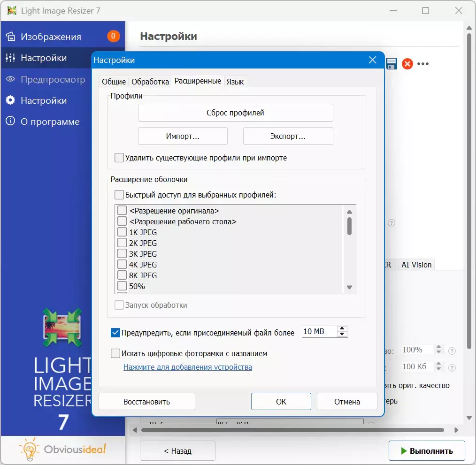The height and width of the screenshot is (465, 476).
Task: Click the floppy disk save profile icon
Action: [392, 64]
